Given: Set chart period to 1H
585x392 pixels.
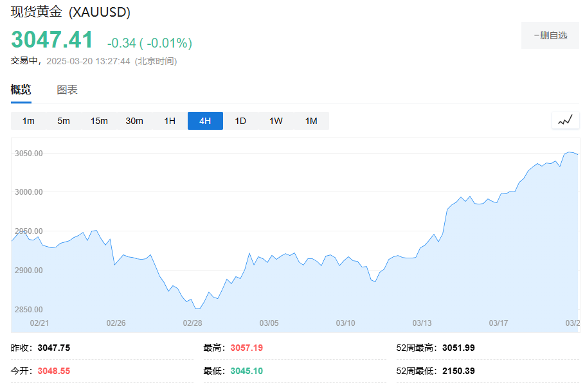Looking at the screenshot, I should (170, 121).
